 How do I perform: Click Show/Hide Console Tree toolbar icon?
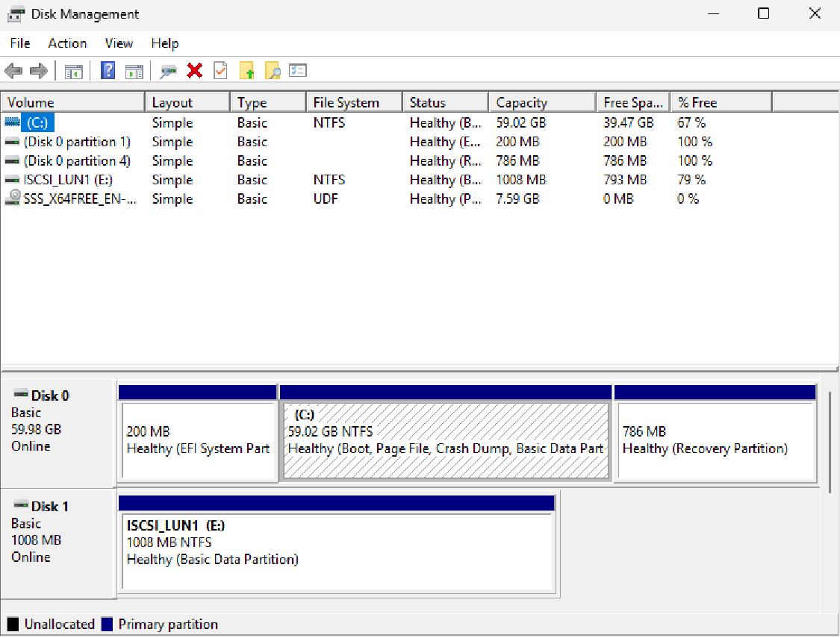click(73, 71)
